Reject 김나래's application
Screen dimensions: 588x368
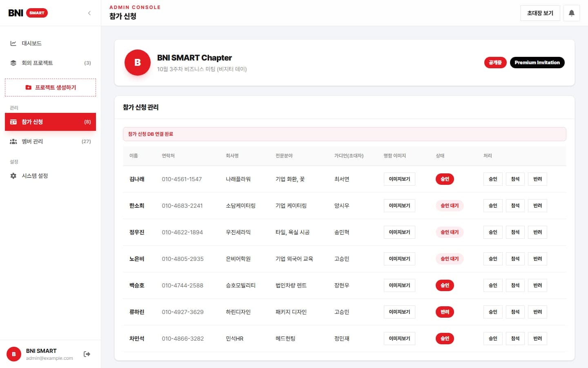pos(537,179)
